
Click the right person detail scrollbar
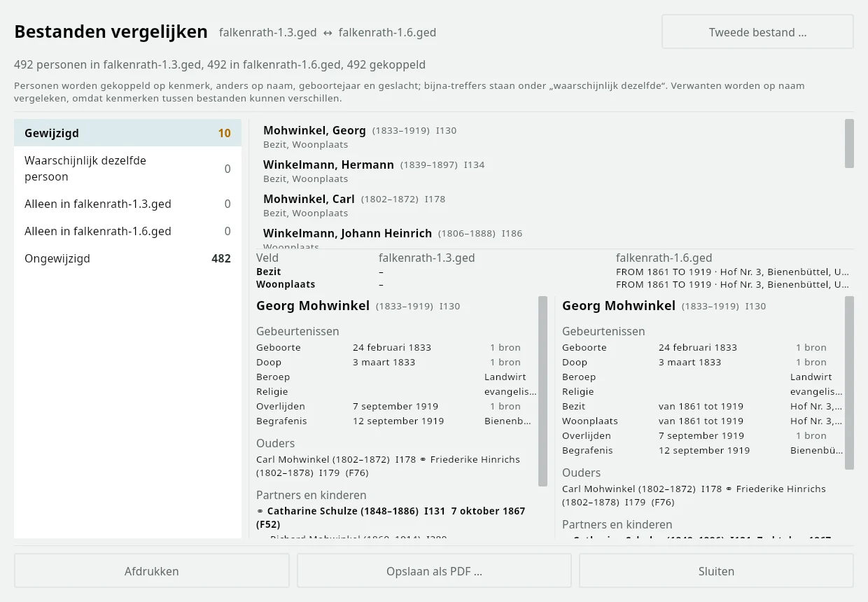pos(849,382)
